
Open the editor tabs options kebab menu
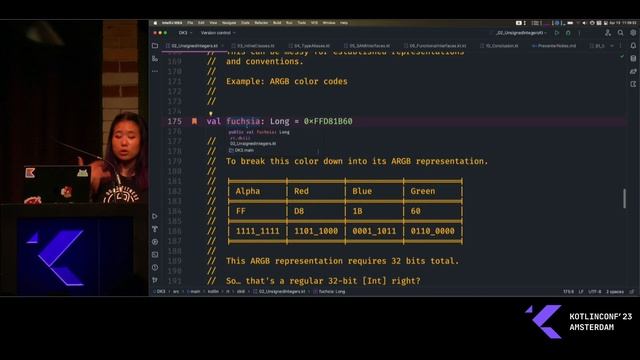(620, 46)
